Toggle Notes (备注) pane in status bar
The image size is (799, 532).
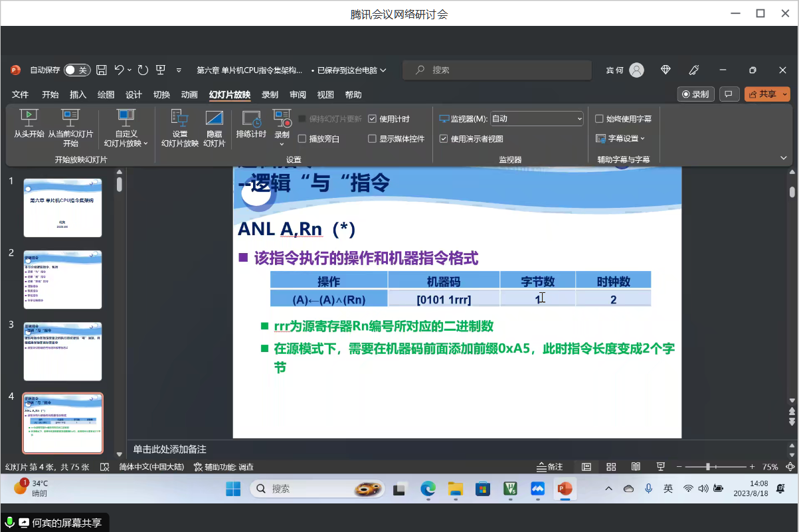click(550, 467)
